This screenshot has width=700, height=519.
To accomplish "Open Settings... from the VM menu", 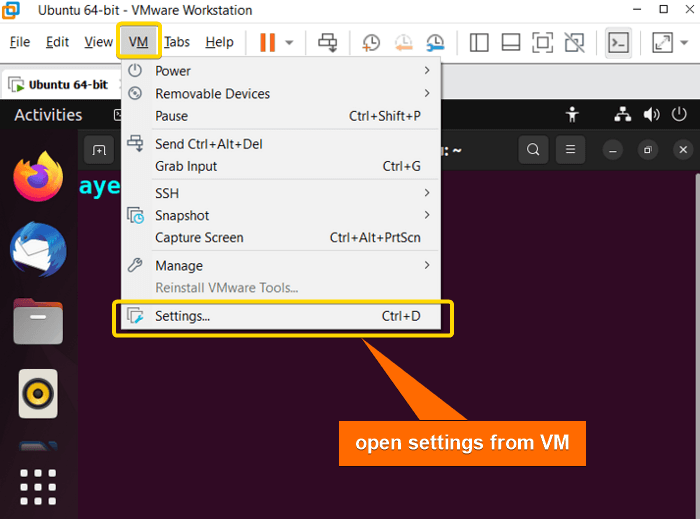I will [x=281, y=316].
